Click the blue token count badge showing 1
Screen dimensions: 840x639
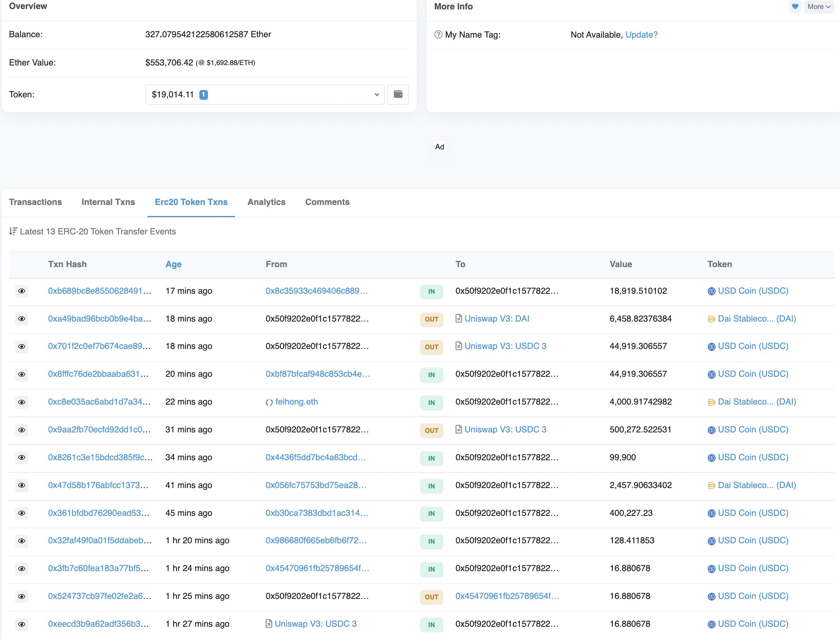coord(203,94)
